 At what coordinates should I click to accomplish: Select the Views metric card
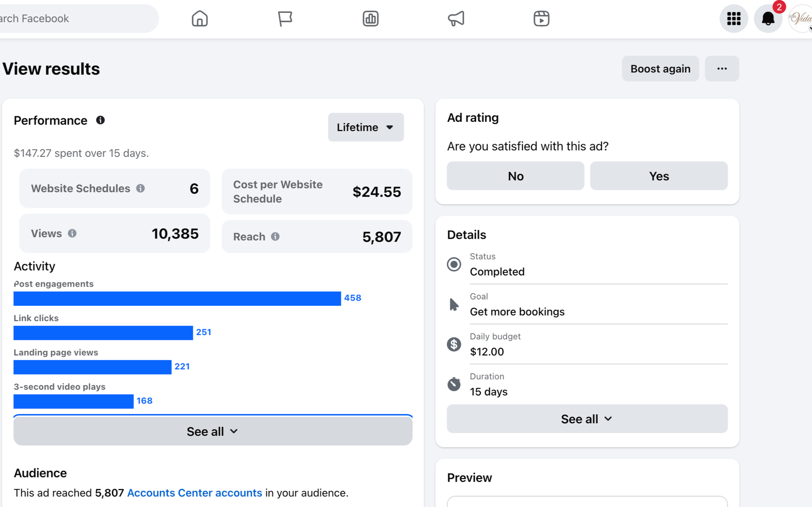pyautogui.click(x=115, y=233)
